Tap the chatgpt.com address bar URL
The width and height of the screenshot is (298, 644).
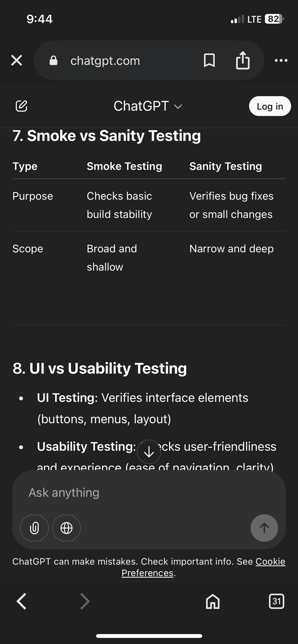[x=105, y=61]
